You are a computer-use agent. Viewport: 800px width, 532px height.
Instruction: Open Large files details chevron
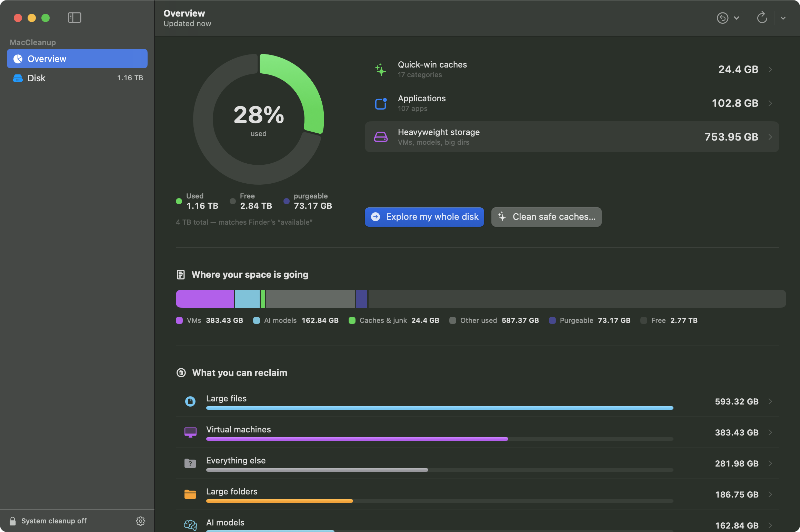point(770,401)
